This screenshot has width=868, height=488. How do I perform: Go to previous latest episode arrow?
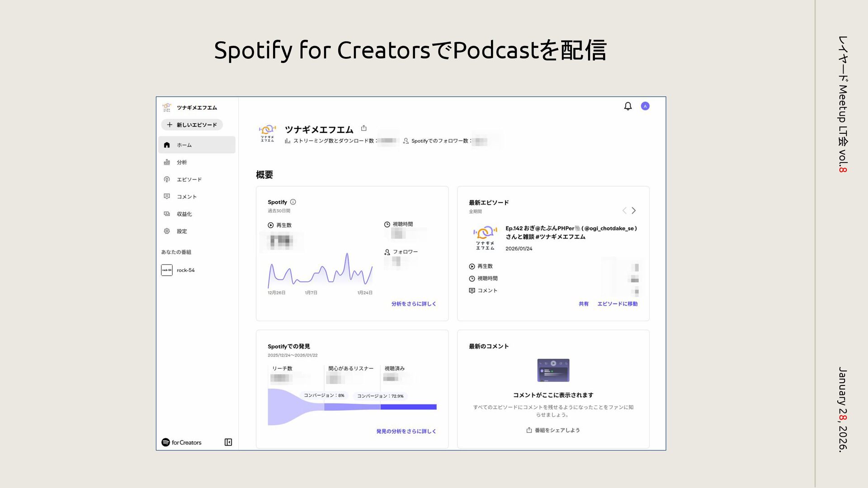pos(624,211)
